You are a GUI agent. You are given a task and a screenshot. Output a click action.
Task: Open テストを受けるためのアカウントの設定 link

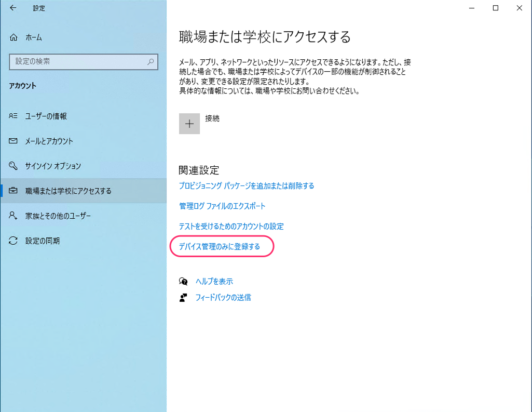click(x=231, y=227)
